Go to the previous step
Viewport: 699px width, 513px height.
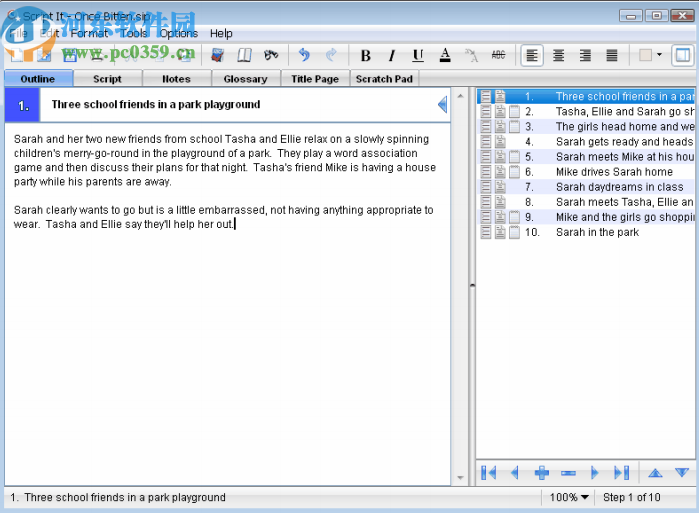pos(514,473)
